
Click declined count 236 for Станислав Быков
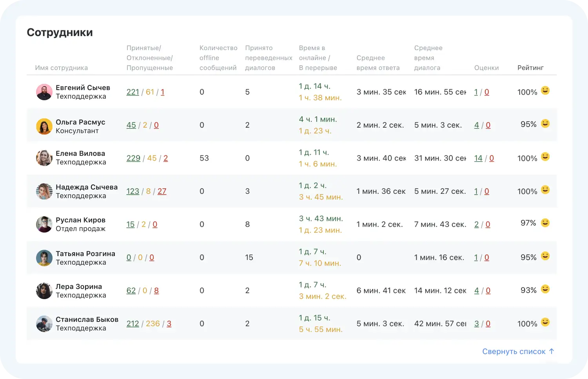(x=152, y=324)
